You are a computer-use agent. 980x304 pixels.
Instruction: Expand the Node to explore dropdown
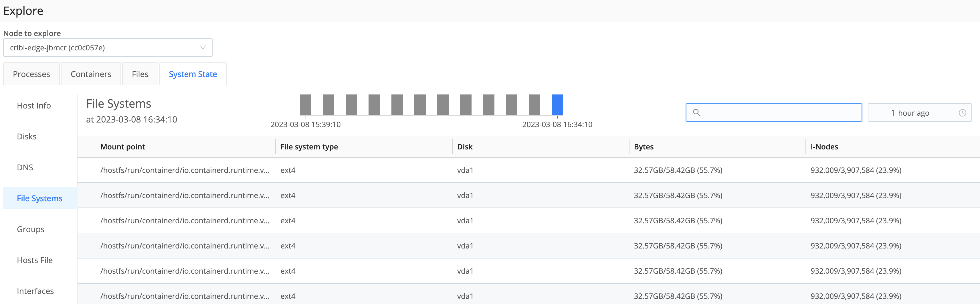[x=108, y=47]
